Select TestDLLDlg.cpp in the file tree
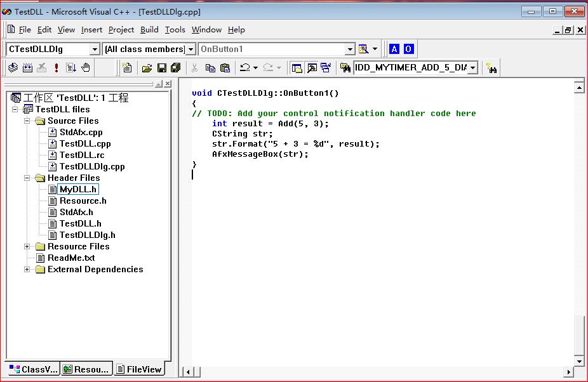This screenshot has width=588, height=382. click(x=92, y=166)
